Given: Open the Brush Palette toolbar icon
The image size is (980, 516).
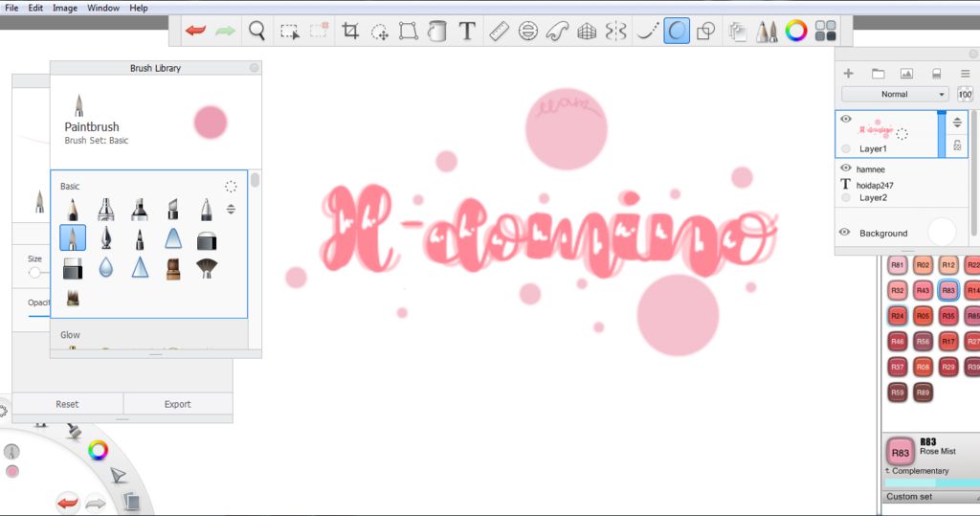Looking at the screenshot, I should click(767, 31).
